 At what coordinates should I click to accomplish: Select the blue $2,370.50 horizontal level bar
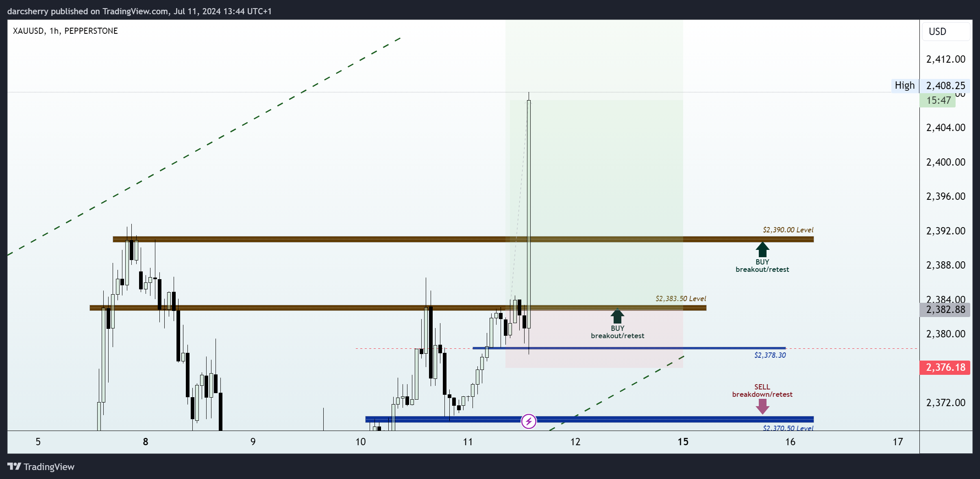pyautogui.click(x=590, y=419)
